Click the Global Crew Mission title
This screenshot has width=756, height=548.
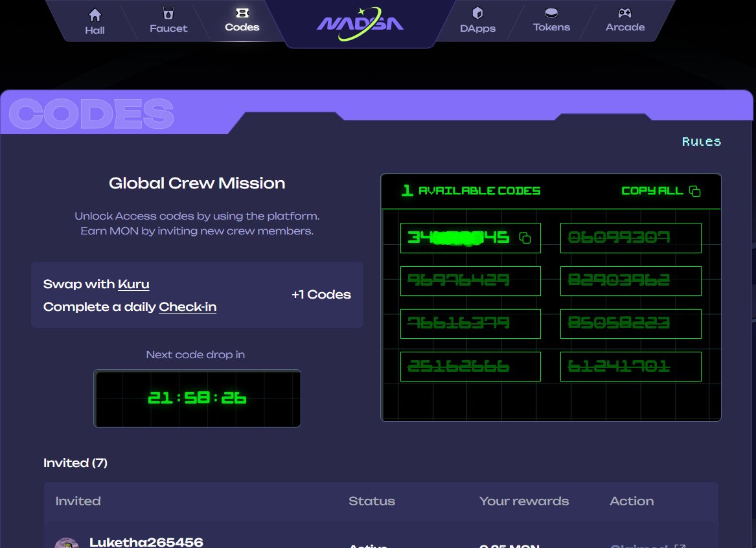tap(197, 183)
